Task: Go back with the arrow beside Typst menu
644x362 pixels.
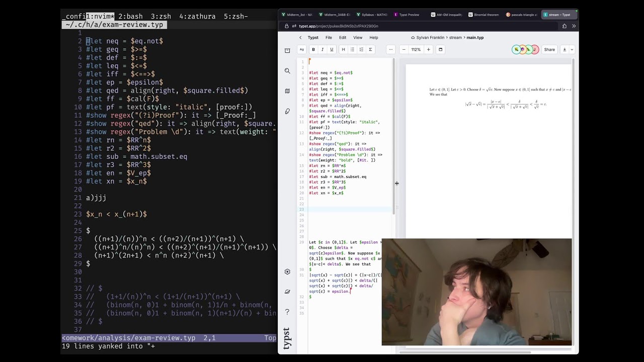Action: point(300,37)
